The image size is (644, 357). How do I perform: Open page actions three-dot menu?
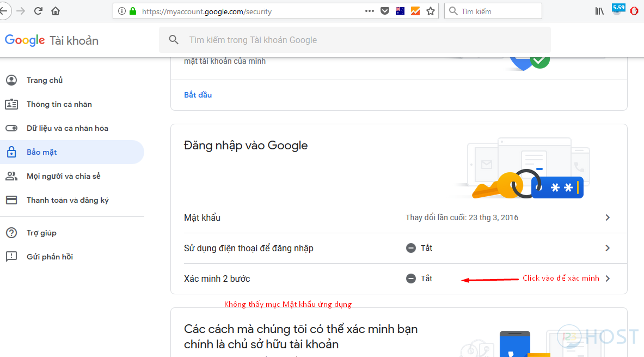tap(370, 11)
